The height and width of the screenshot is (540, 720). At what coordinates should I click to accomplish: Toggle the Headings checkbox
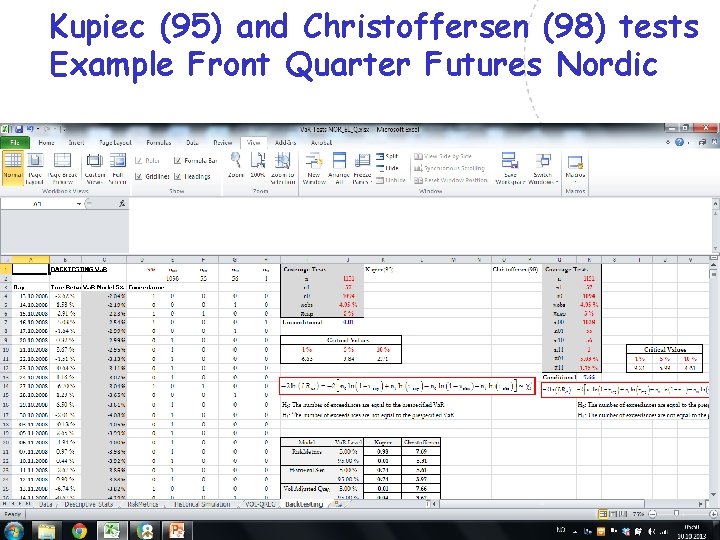click(x=192, y=176)
